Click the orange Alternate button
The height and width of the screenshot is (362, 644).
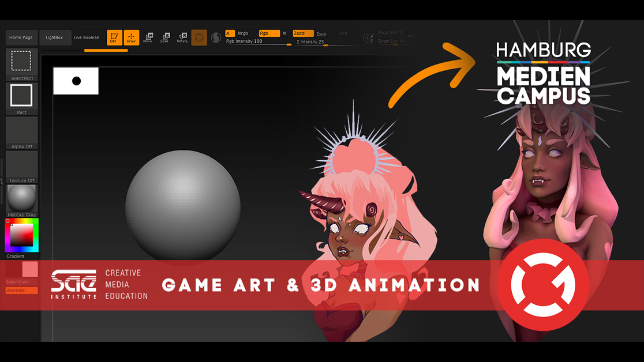click(21, 291)
